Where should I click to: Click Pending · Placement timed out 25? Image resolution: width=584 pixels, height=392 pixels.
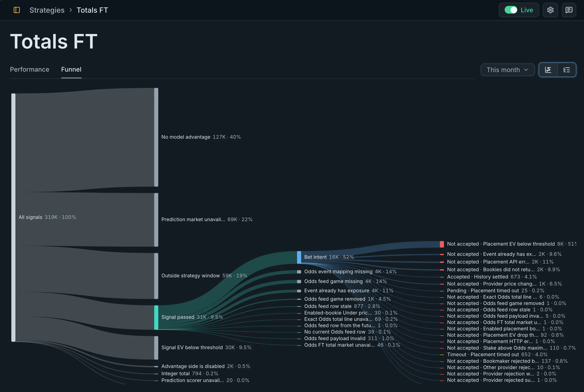coord(495,290)
